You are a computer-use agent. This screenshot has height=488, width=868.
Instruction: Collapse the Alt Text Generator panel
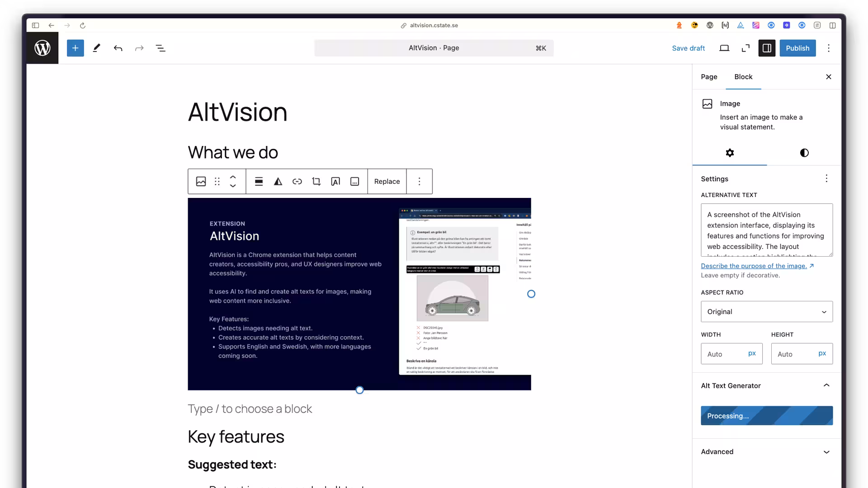pos(767,385)
